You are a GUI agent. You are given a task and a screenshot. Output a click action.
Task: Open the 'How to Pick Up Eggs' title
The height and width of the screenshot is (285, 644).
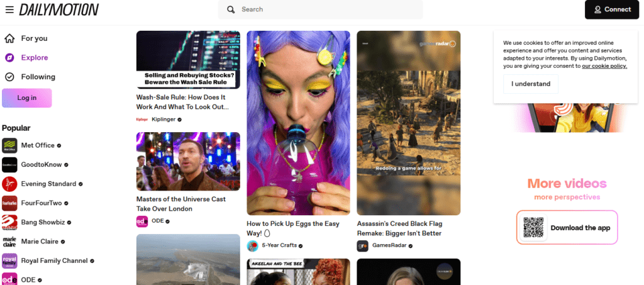(x=293, y=228)
